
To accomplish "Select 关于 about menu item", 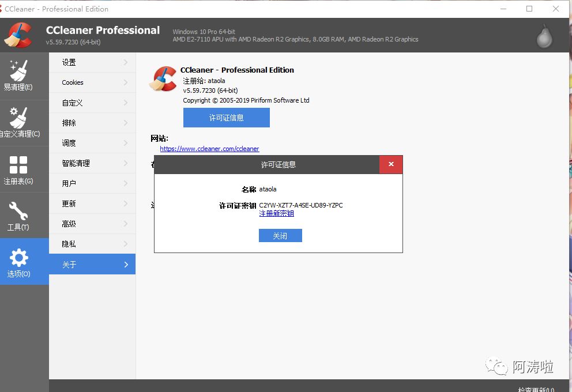I will 92,264.
